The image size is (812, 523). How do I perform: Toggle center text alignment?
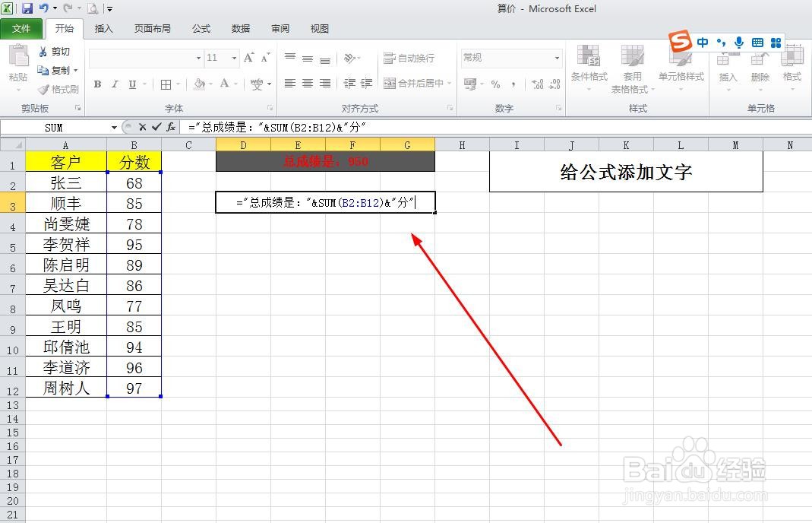point(308,83)
